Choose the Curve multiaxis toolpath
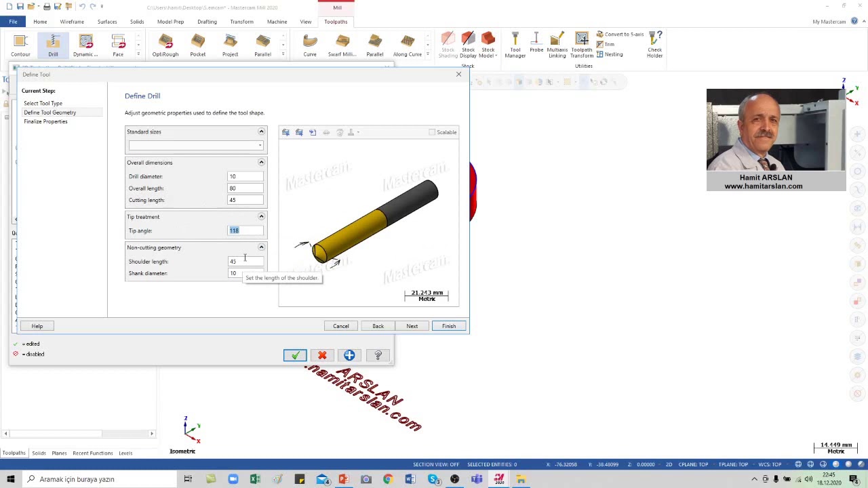This screenshot has width=868, height=488. [x=310, y=45]
